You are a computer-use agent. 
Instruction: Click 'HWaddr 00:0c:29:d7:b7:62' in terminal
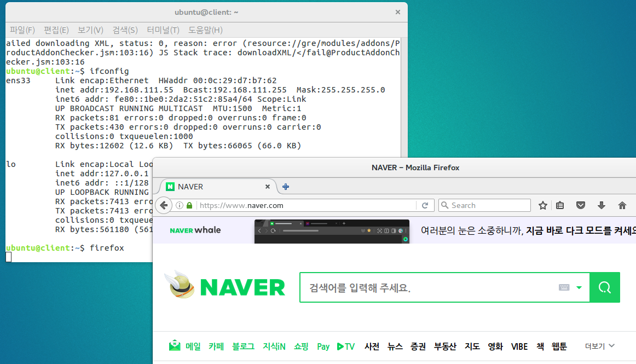coord(217,80)
